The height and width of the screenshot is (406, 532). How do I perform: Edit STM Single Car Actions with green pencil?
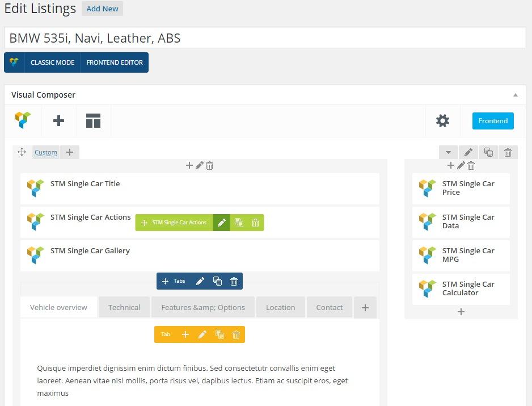(x=221, y=223)
